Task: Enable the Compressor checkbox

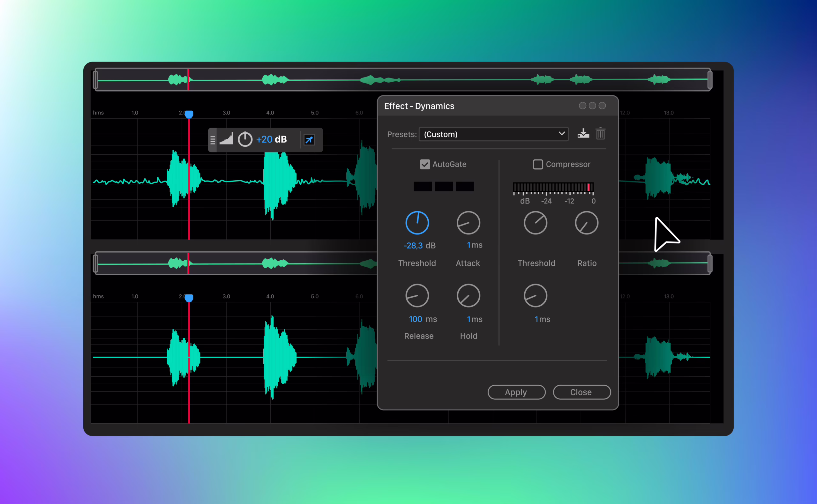Action: click(x=538, y=164)
